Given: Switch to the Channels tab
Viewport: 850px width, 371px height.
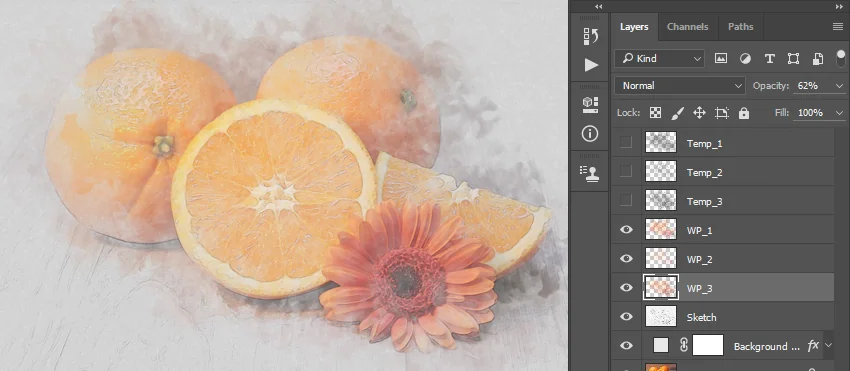Looking at the screenshot, I should click(x=687, y=27).
